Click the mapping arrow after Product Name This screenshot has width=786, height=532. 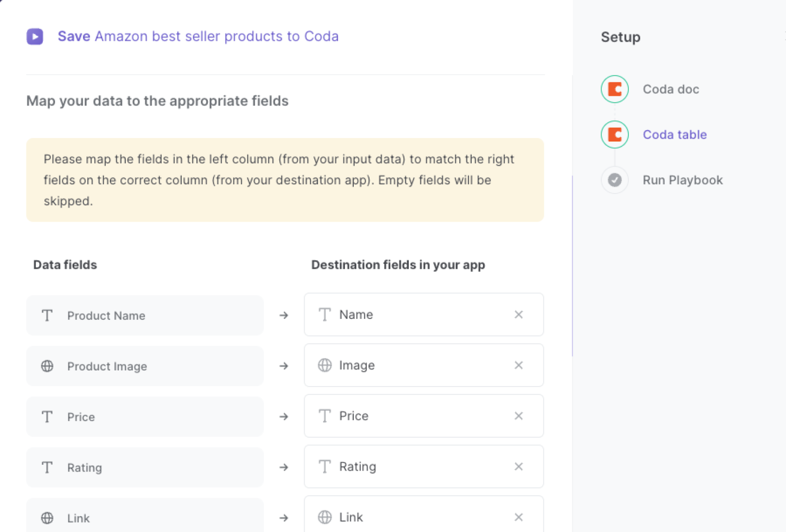click(283, 315)
